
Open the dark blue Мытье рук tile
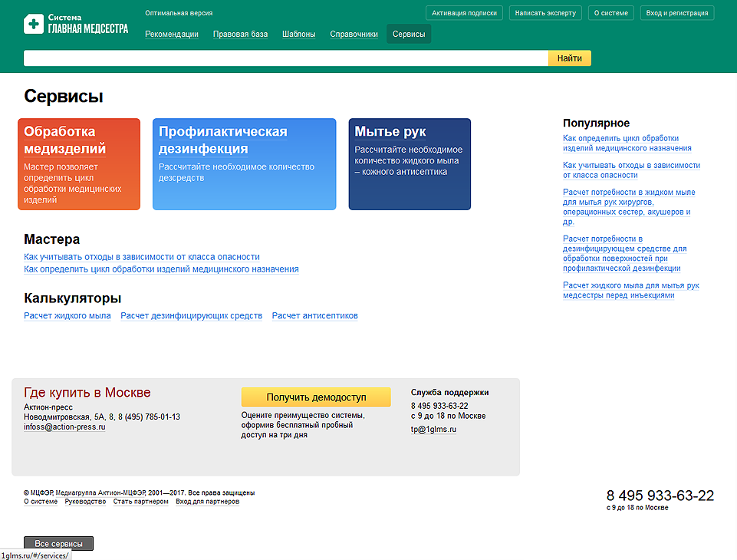[410, 164]
